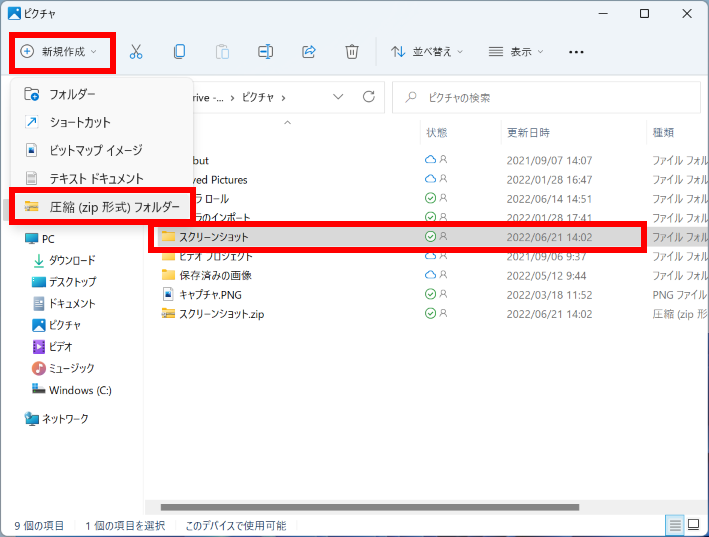Select the キャプチャ.PNG file

click(210, 295)
